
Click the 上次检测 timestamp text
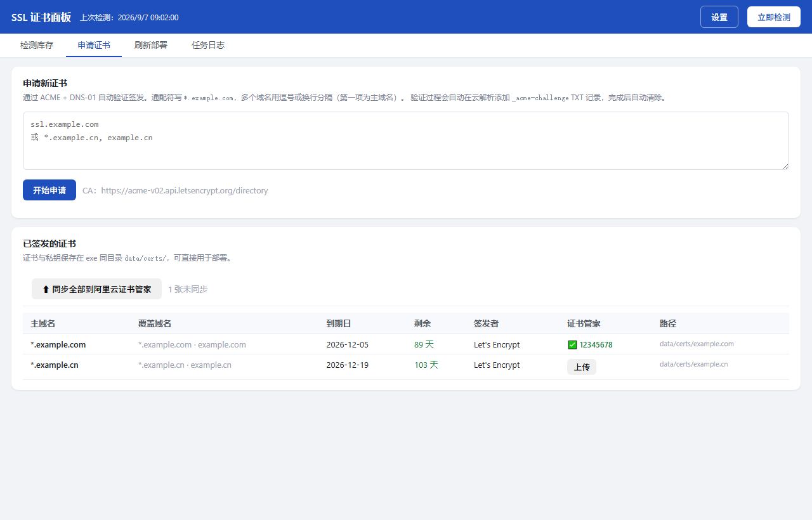tap(129, 18)
